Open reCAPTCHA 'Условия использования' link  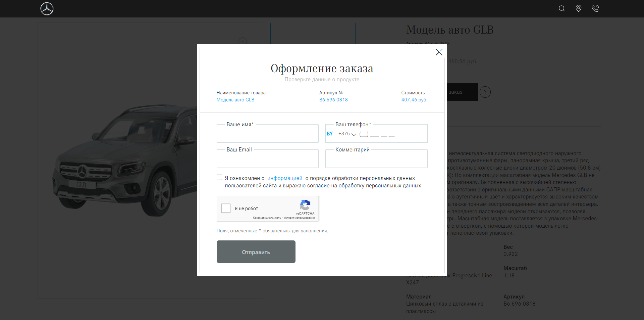coord(299,218)
